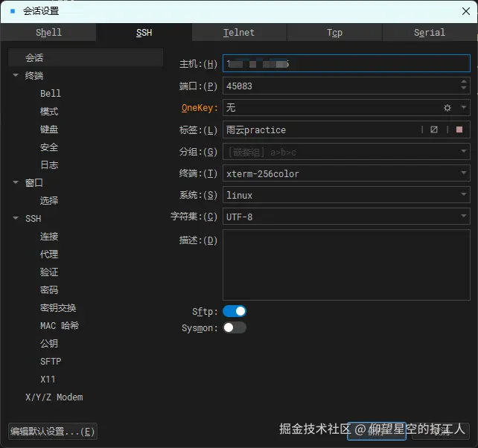Select 键盘 in the tree
This screenshot has width=478, height=448.
pyautogui.click(x=49, y=129)
